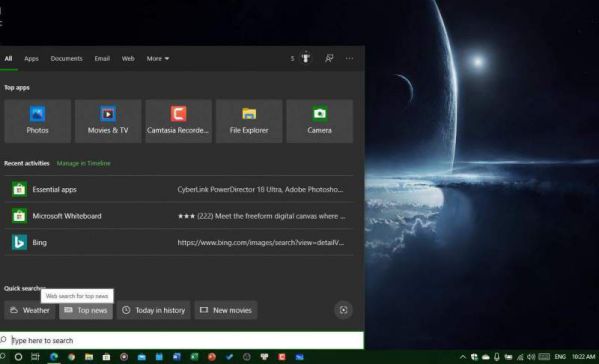599x364 pixels.
Task: Switch to the Web tab
Action: (128, 58)
